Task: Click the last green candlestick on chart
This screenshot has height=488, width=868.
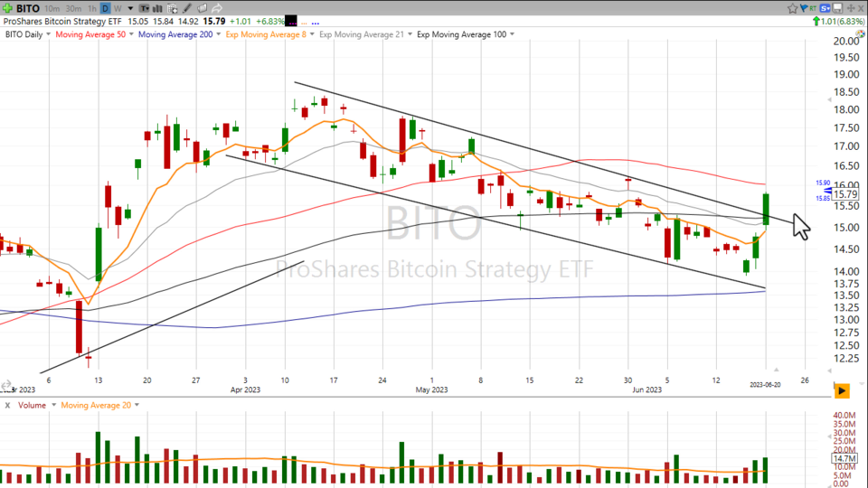Action: click(766, 210)
